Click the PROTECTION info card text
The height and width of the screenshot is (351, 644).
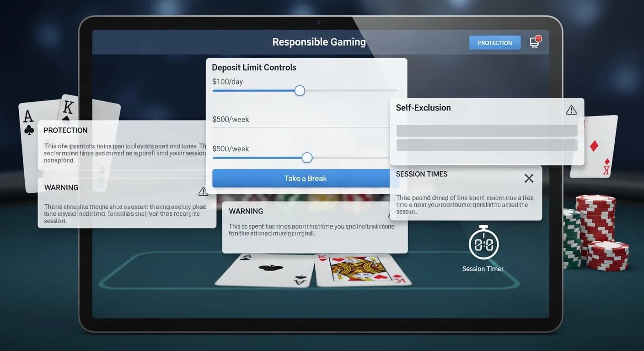[123, 153]
